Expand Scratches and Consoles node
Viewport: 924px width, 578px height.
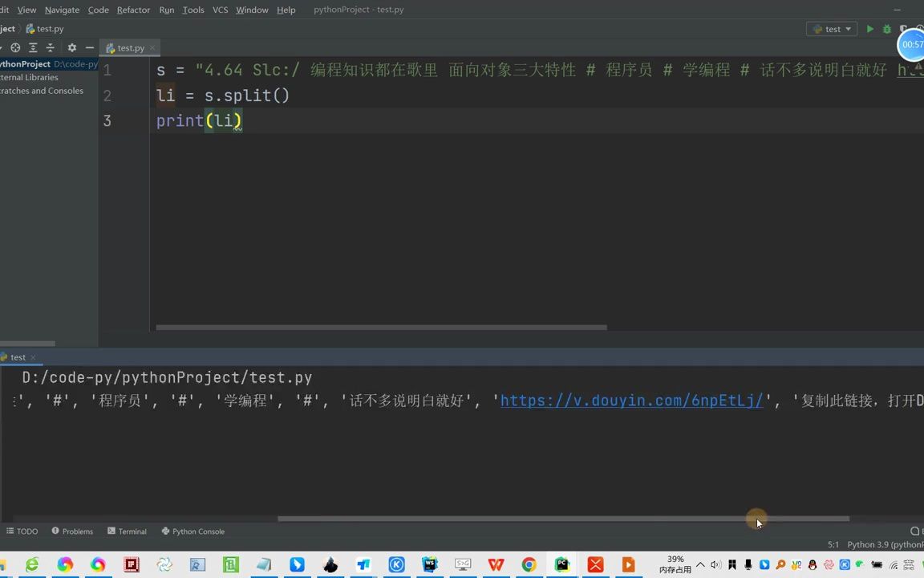pyautogui.click(x=42, y=90)
